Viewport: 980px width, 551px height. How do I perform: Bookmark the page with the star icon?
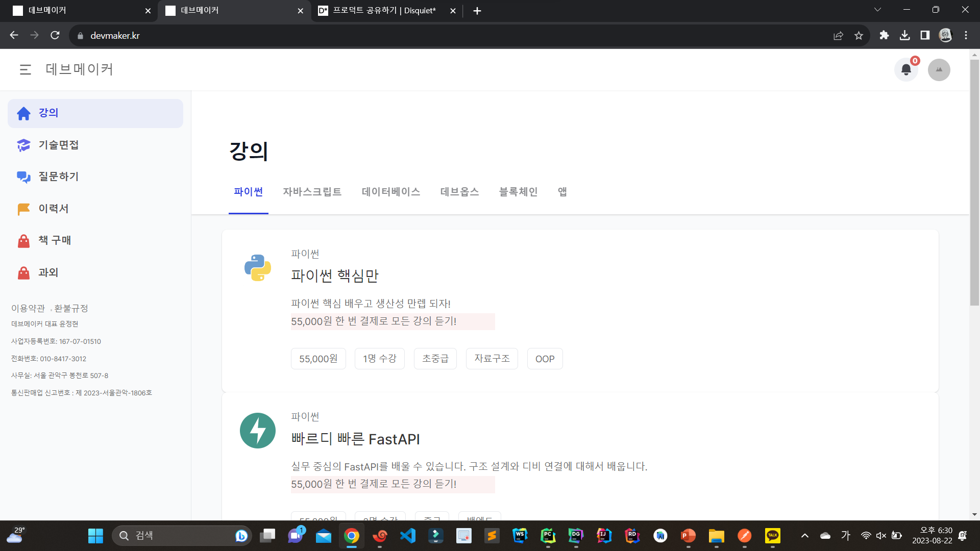(859, 35)
